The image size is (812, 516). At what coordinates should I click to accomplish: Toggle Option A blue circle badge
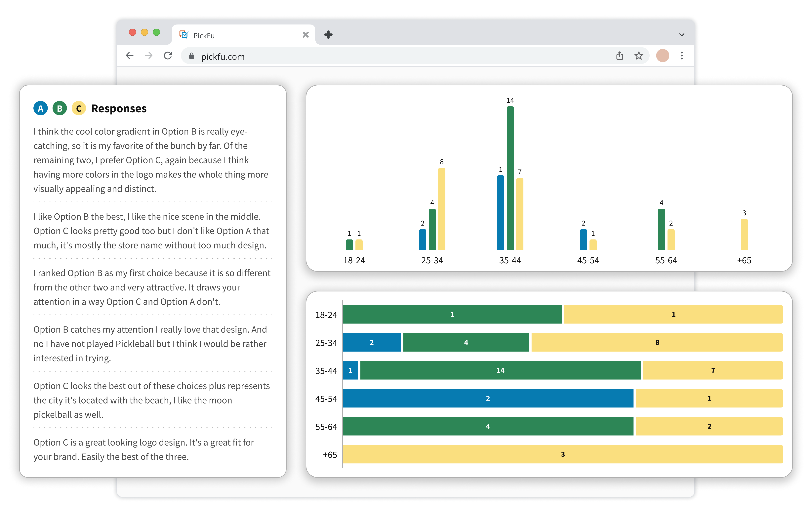point(40,108)
